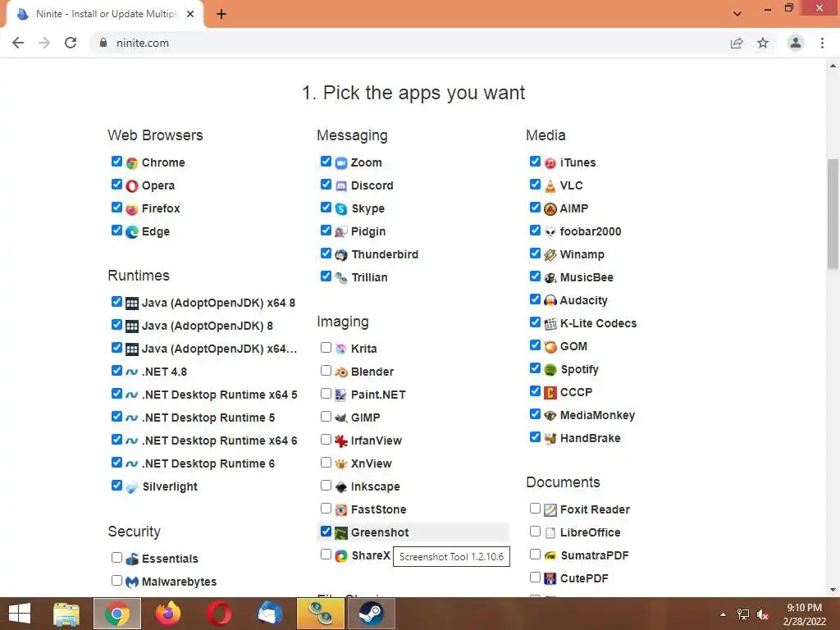The image size is (840, 630).
Task: Click the Zoom icon under Messaging
Action: point(341,163)
